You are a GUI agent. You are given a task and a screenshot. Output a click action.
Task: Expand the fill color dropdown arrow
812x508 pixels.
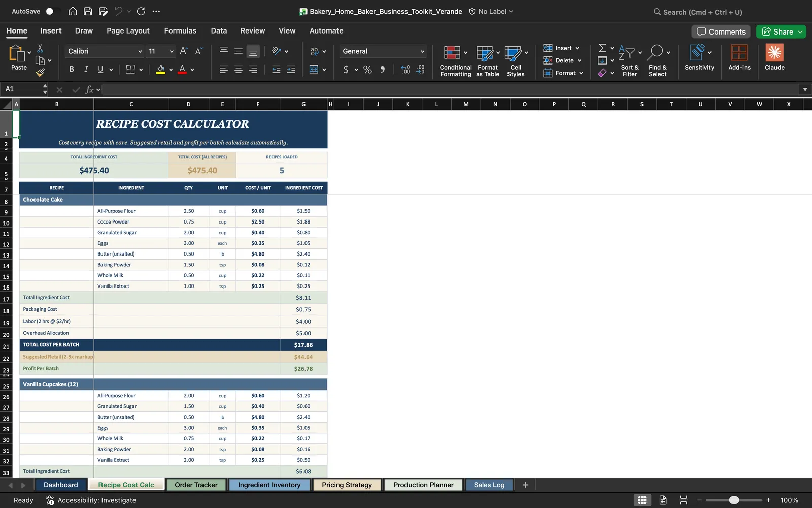click(x=171, y=70)
